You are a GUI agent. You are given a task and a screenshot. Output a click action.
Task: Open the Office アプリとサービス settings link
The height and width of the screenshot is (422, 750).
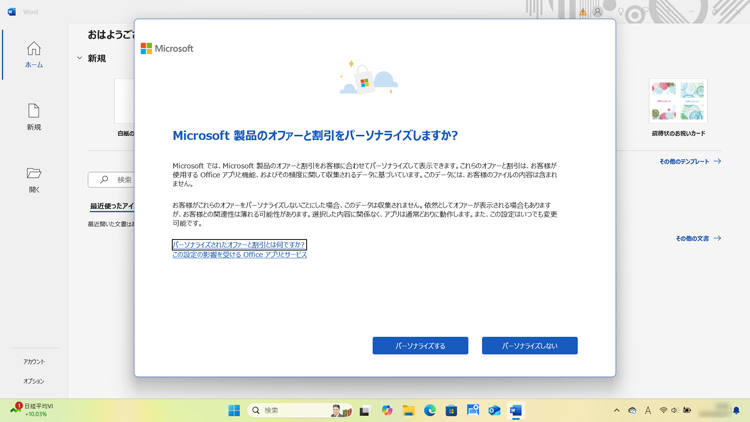tap(239, 255)
